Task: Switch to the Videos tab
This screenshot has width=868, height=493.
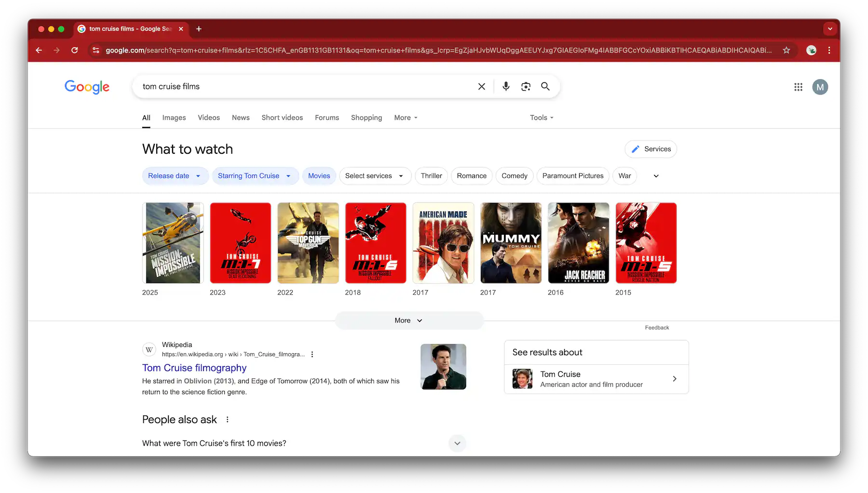Action: 209,118
